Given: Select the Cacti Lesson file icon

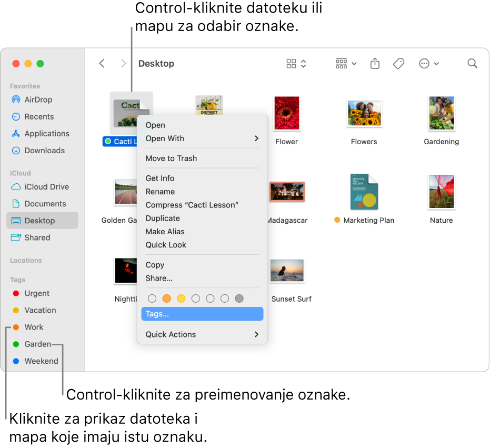Looking at the screenshot, I should point(131,113).
